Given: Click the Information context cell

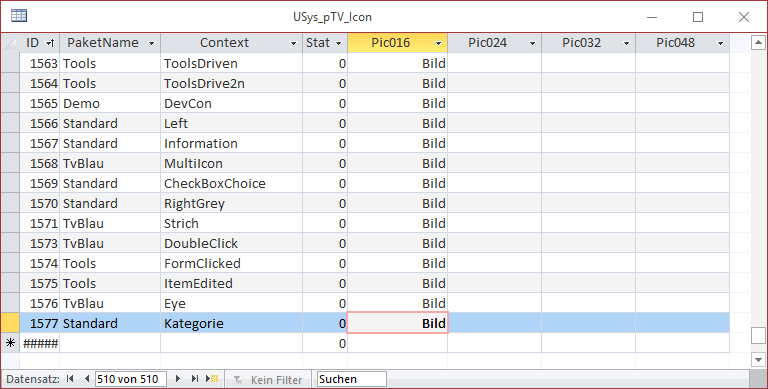Looking at the screenshot, I should (231, 144).
